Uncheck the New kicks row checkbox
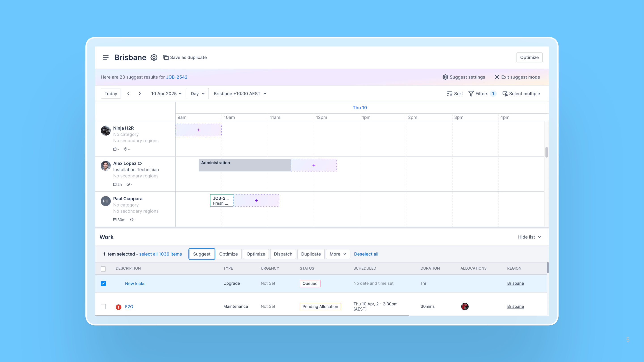 pyautogui.click(x=103, y=283)
